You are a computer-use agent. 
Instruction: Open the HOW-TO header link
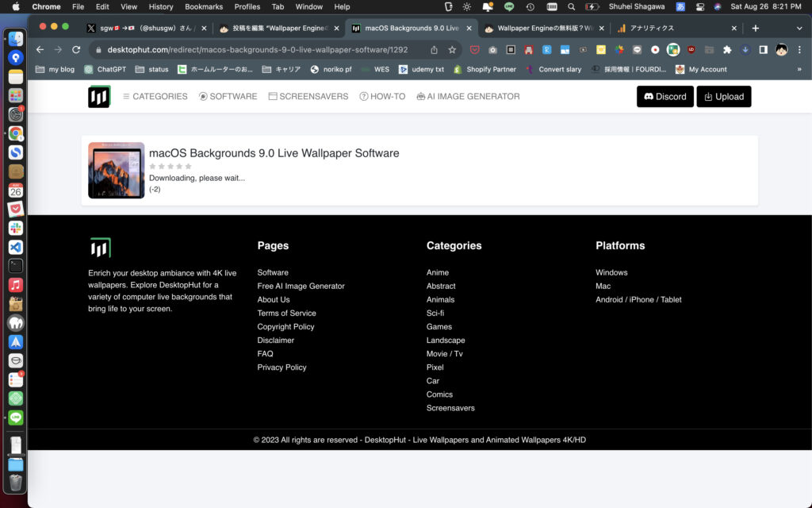coord(382,96)
